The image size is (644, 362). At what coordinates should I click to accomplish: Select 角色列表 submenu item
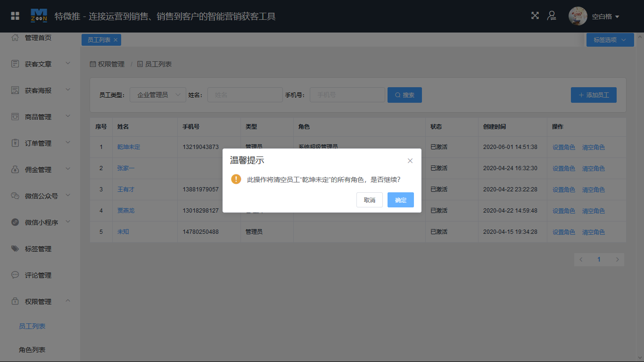point(32,350)
